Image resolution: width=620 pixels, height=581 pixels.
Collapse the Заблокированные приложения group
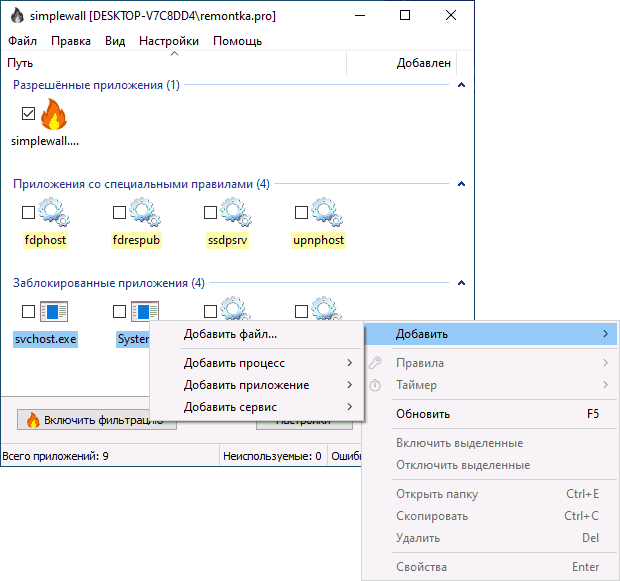point(461,282)
